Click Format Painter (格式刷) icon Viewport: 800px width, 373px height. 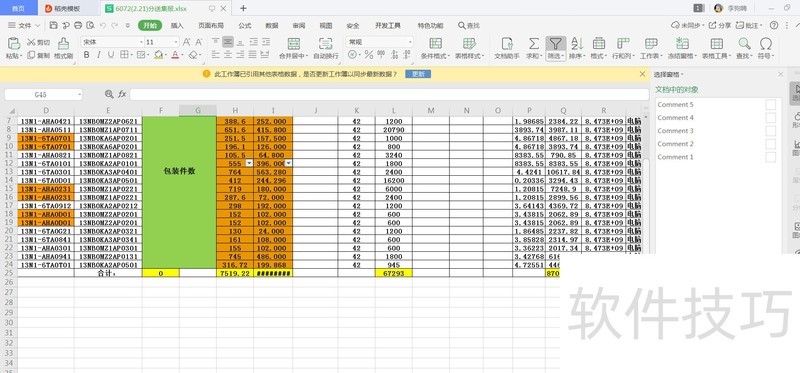[x=64, y=43]
